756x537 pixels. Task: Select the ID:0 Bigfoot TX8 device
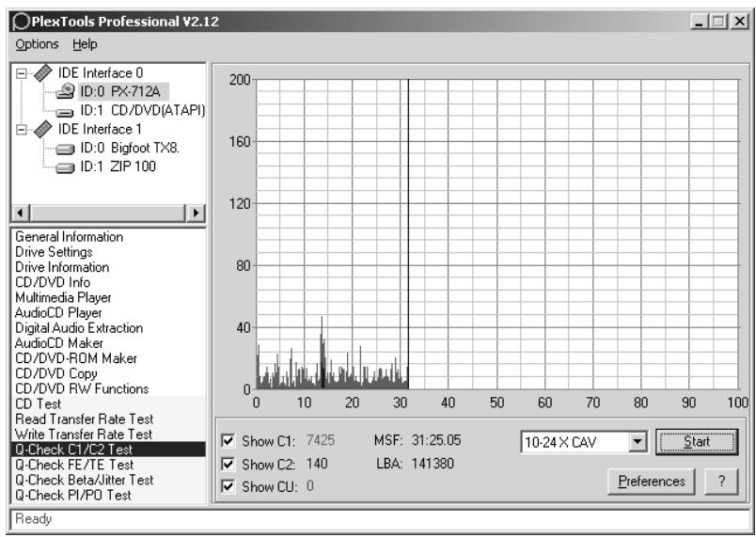(130, 148)
